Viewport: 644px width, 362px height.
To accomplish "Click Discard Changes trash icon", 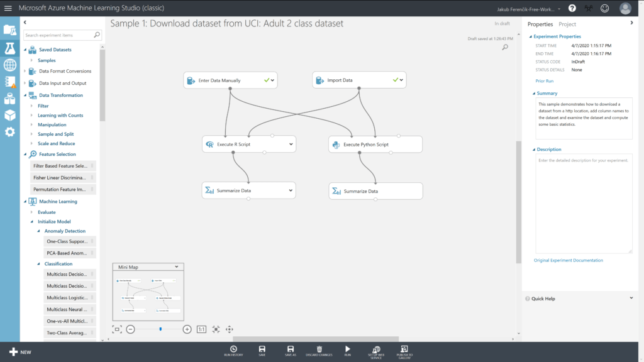I will [x=319, y=351].
